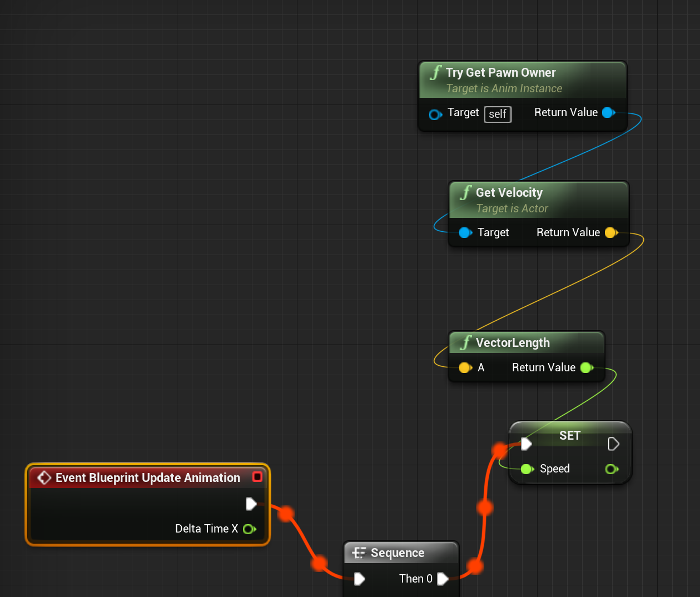Select the diamond event icon on Blueprint Update Animation
700x597 pixels.
point(44,477)
